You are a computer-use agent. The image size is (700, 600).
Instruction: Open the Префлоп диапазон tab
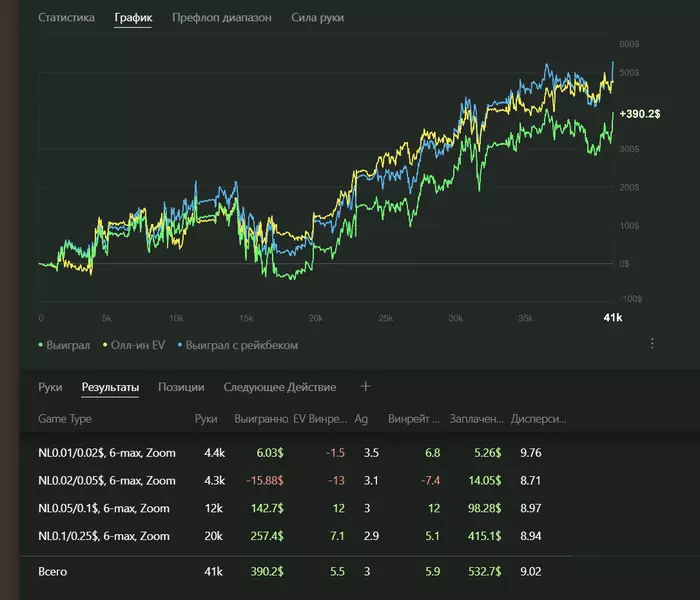(x=221, y=18)
